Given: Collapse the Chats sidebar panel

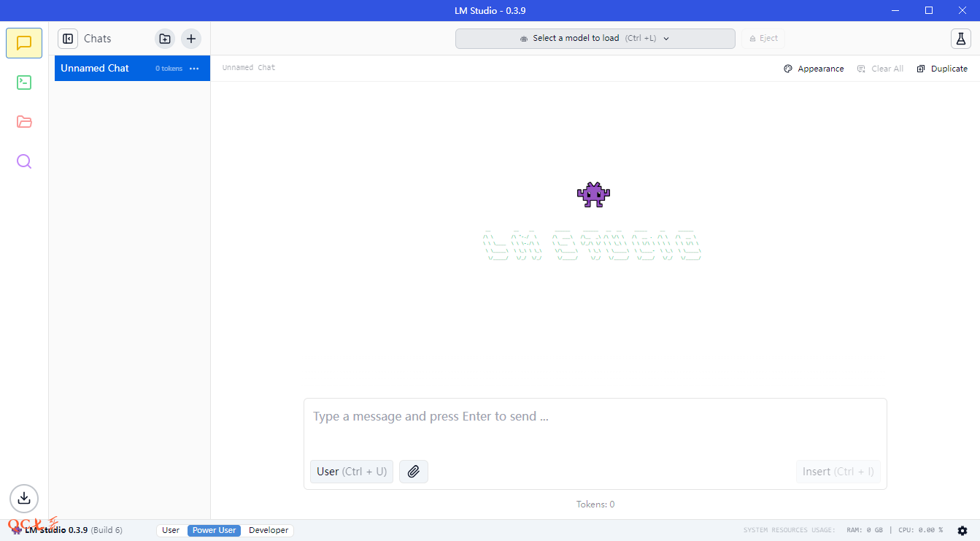Looking at the screenshot, I should pos(68,39).
